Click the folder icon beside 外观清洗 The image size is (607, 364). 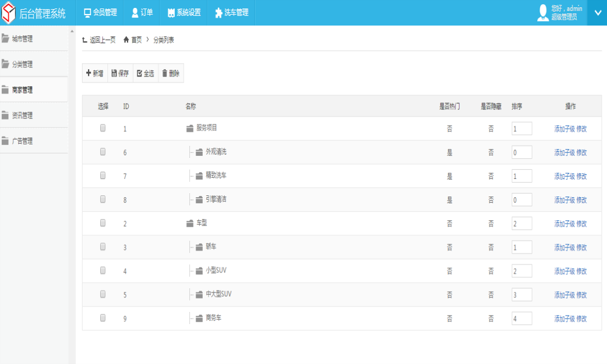199,152
